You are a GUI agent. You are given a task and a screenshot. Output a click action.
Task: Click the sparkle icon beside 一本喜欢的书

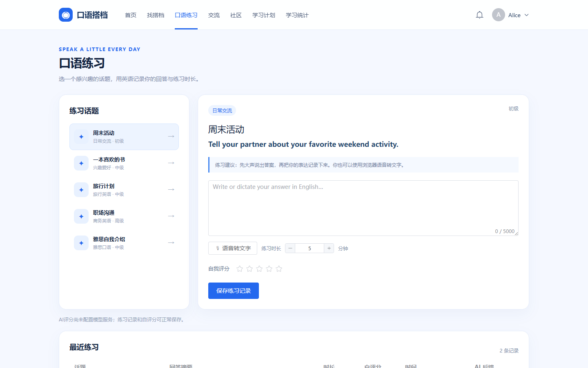tap(81, 163)
